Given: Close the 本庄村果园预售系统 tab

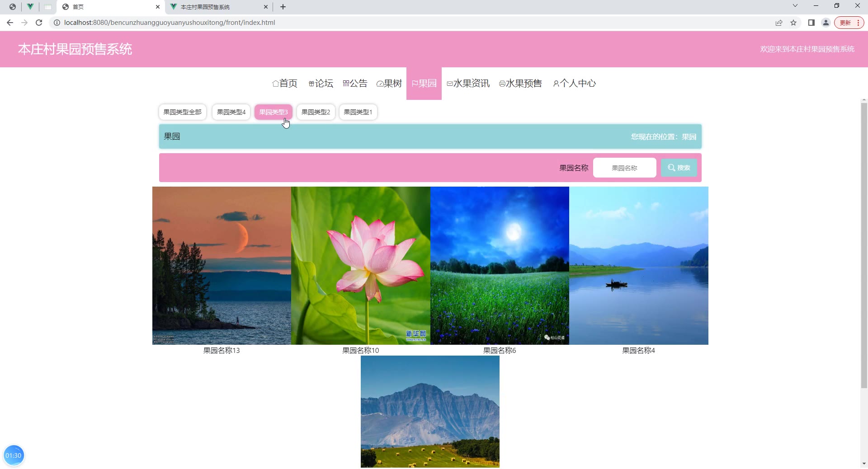Looking at the screenshot, I should (266, 7).
